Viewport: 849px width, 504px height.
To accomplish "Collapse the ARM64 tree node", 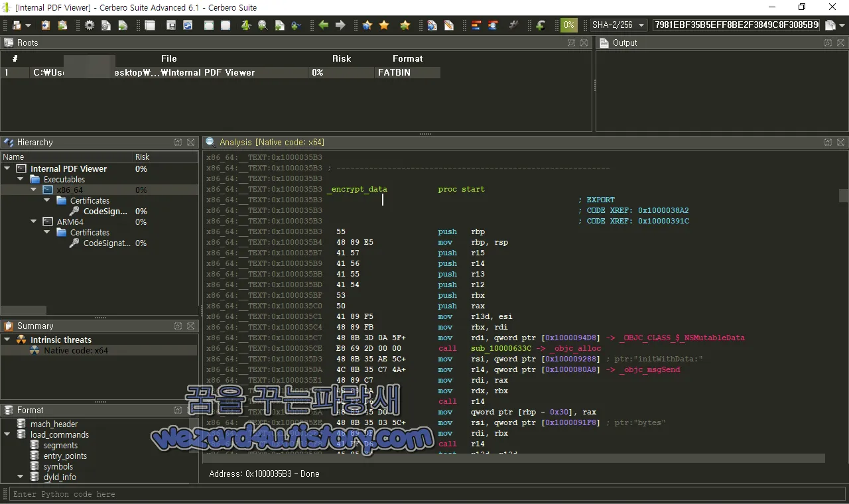I will pos(34,221).
